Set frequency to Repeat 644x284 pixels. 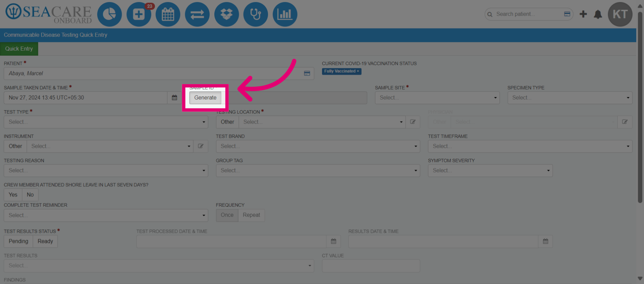point(252,215)
